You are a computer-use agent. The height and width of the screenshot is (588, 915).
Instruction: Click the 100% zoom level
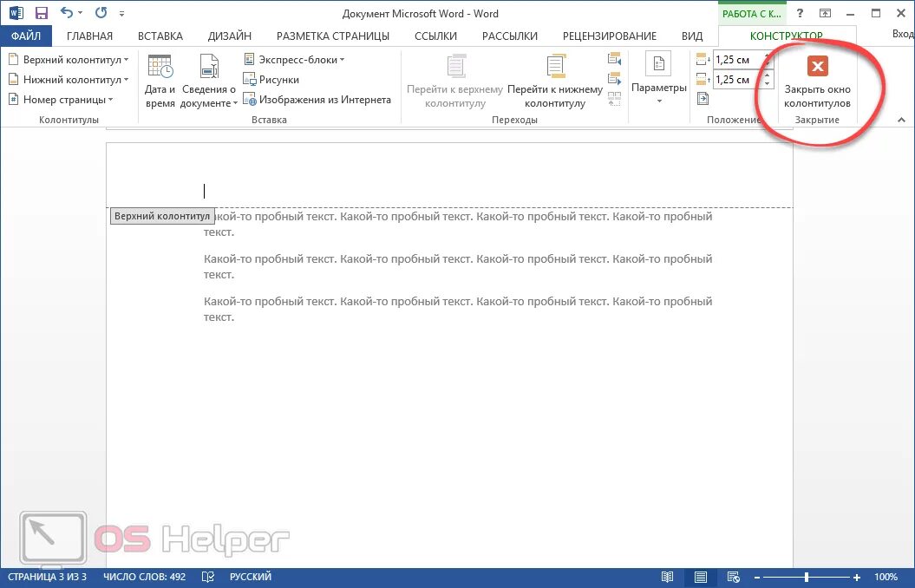tap(886, 577)
